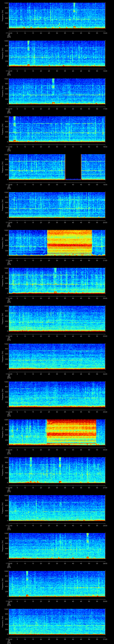Open the 17:27:00 spectrogram panel

[57, 508]
